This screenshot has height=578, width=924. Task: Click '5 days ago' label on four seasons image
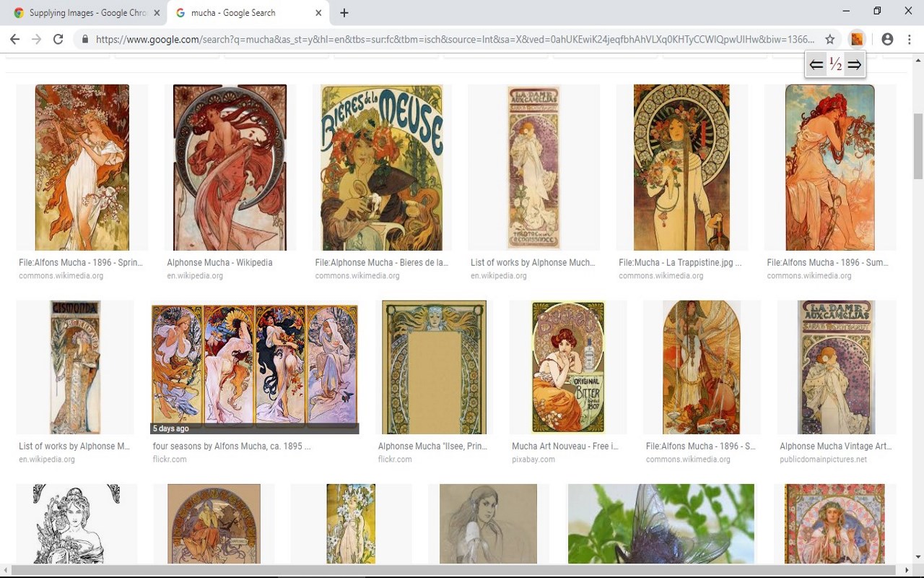click(x=170, y=428)
